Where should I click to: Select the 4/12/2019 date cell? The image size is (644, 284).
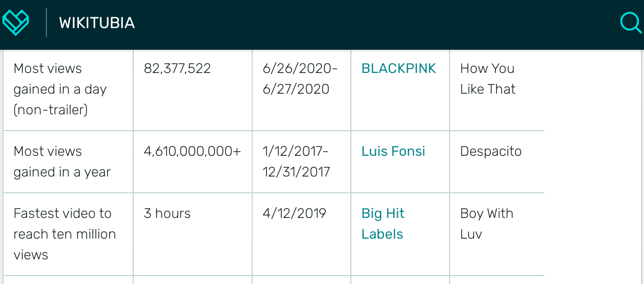coord(302,234)
